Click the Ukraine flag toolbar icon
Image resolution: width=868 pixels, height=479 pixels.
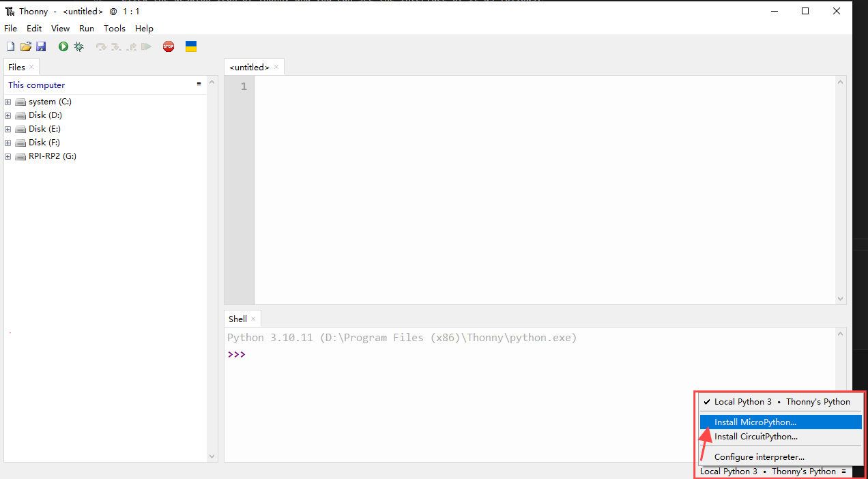tap(191, 46)
